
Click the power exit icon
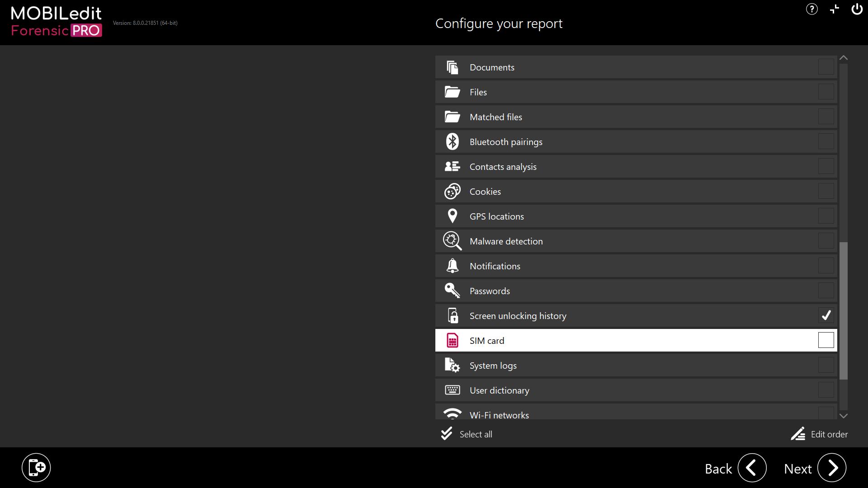click(x=857, y=9)
